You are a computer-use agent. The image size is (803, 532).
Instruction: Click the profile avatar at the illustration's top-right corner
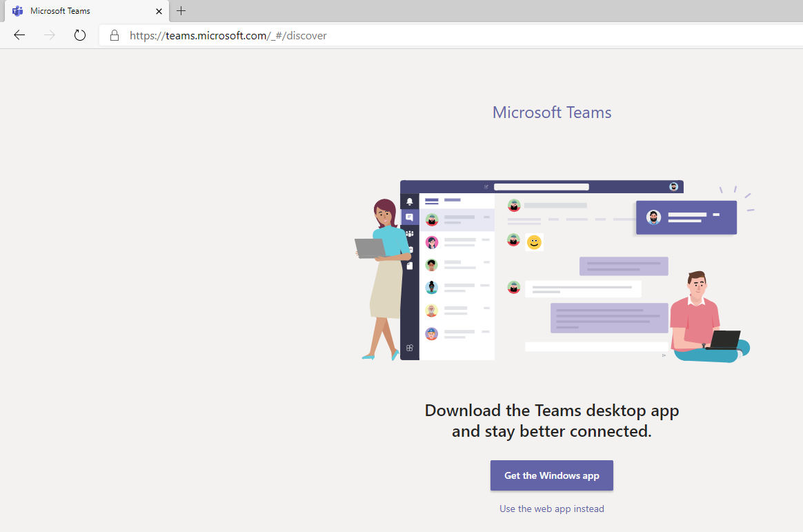click(673, 186)
